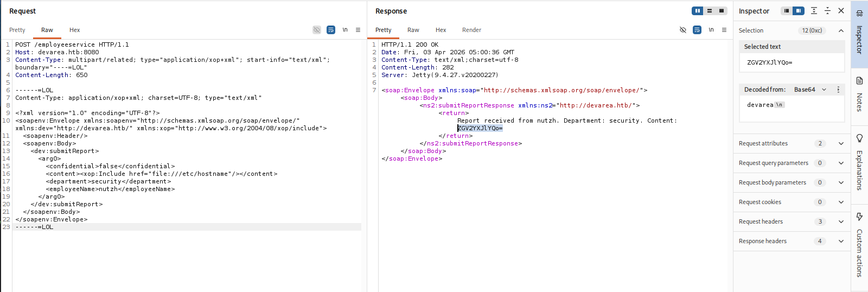The width and height of the screenshot is (868, 292).
Task: Click the Date response header line
Action: pyautogui.click(x=448, y=52)
